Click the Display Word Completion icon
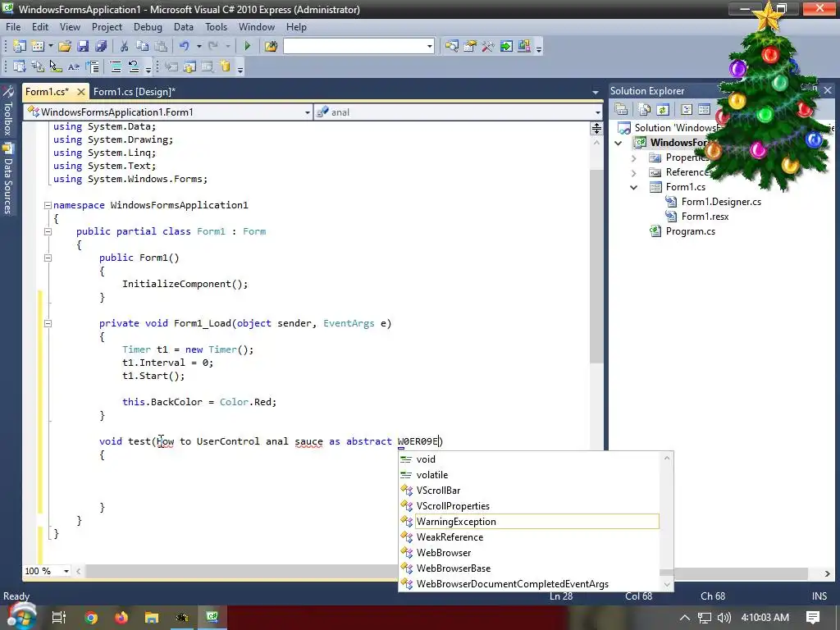840x630 pixels. coord(73,67)
